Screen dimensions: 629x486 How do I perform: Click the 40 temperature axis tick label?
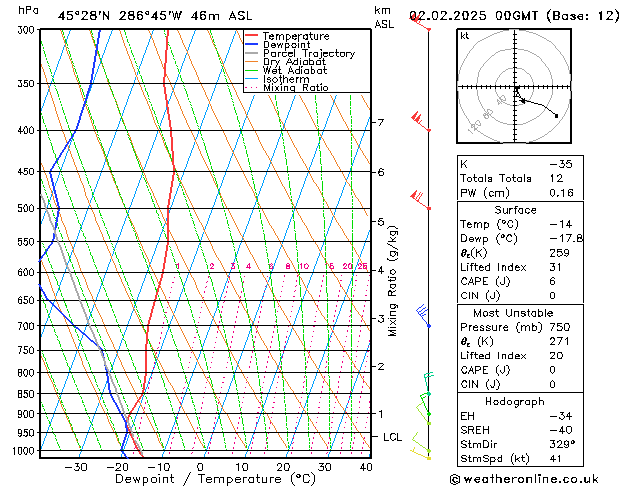click(x=366, y=468)
